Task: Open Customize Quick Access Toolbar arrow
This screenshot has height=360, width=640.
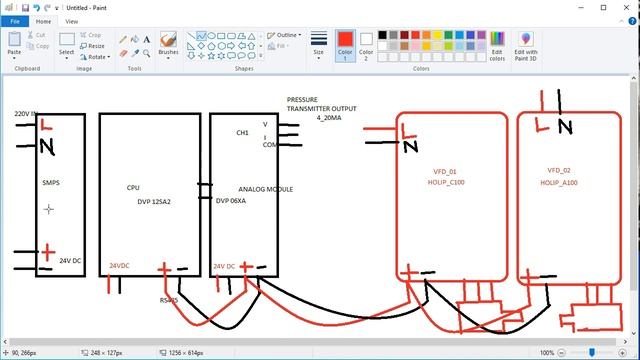Action: tap(57, 8)
